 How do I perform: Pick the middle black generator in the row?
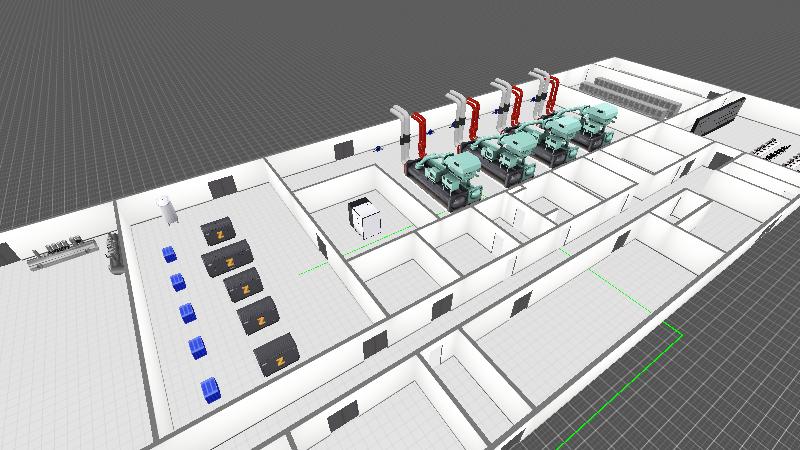coord(241,286)
